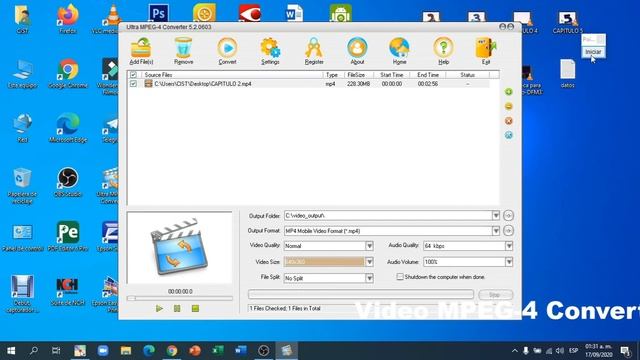Select the CAPITULO 2.mp4 file row
The width and height of the screenshot is (640, 360).
pos(309,84)
